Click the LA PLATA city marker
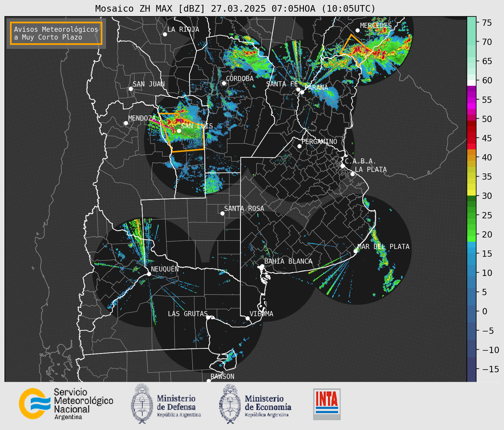This screenshot has height=430, width=504. click(x=353, y=174)
